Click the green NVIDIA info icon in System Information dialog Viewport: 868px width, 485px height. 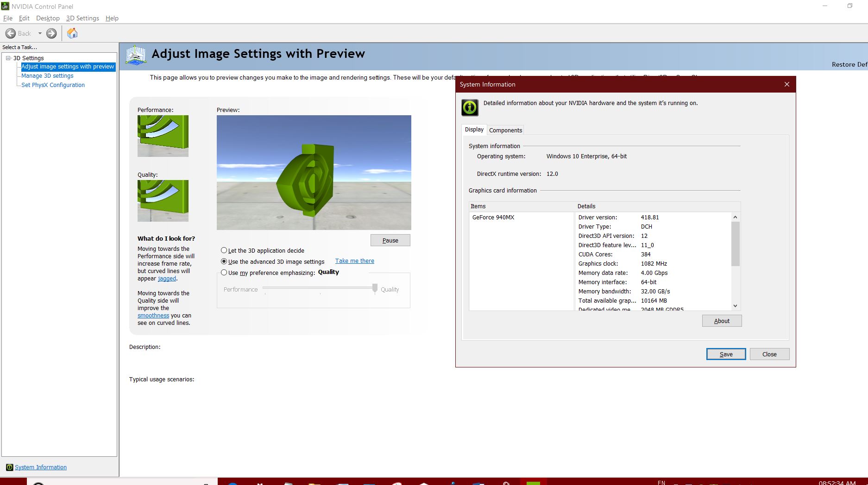[x=469, y=107]
